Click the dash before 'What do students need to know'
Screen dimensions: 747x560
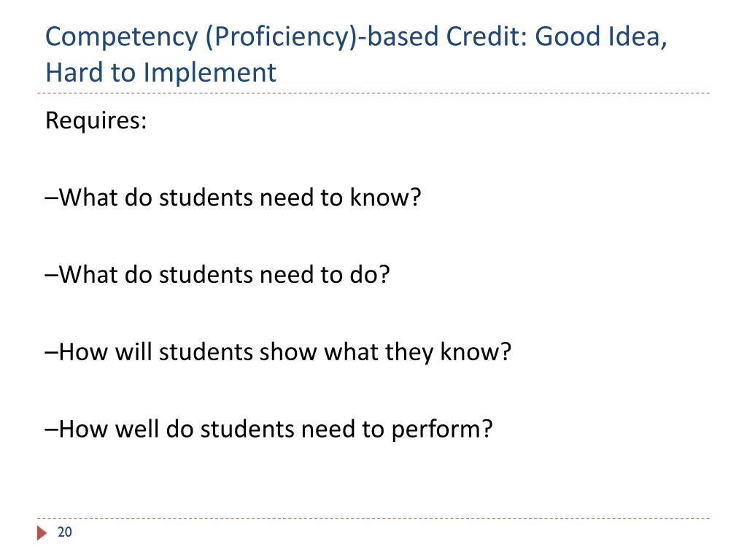[x=52, y=198]
